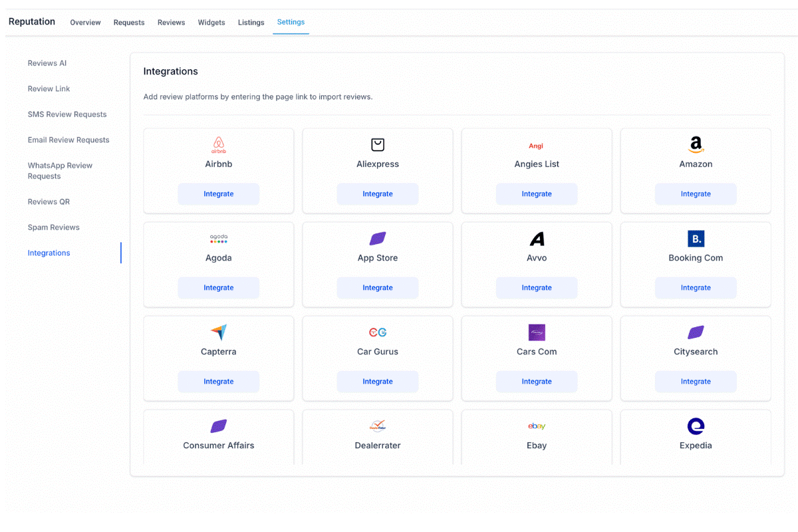Click the Airbnb logo icon

218,144
